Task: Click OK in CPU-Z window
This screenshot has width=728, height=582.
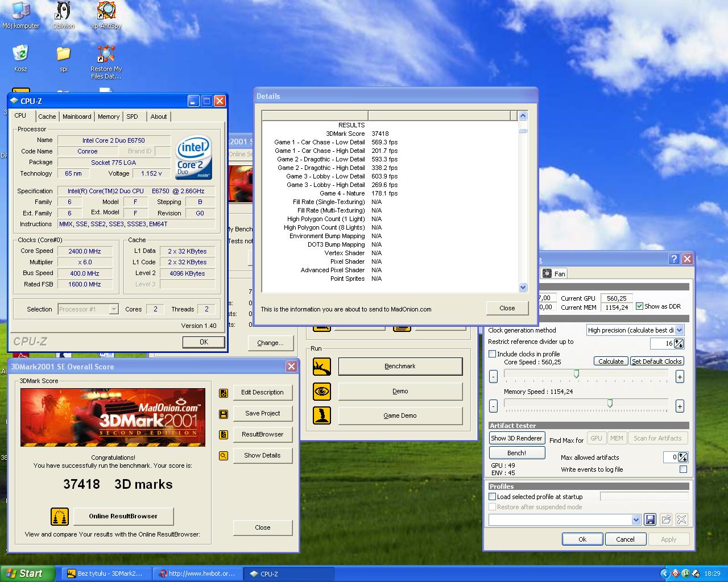Action: 204,342
